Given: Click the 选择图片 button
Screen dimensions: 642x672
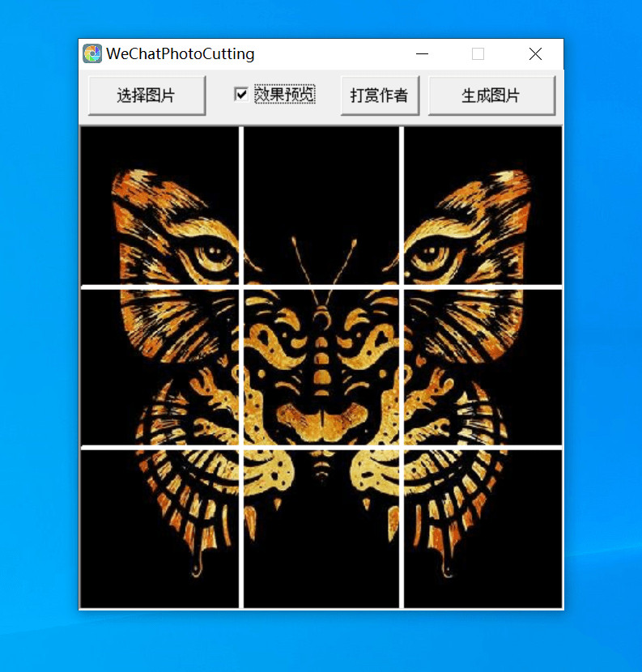Looking at the screenshot, I should [x=147, y=96].
